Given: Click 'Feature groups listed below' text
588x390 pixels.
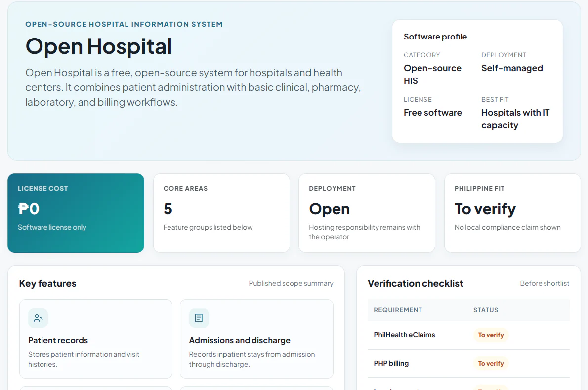Looking at the screenshot, I should (x=208, y=227).
